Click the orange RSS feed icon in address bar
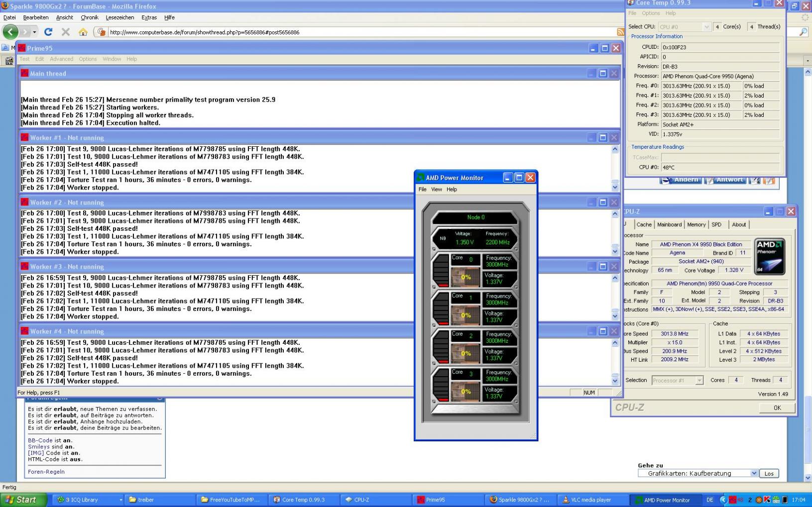The width and height of the screenshot is (812, 507). coord(620,32)
